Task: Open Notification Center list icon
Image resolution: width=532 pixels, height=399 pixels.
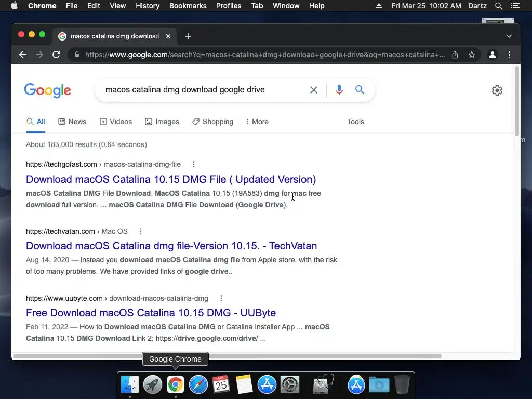Action: click(x=515, y=6)
